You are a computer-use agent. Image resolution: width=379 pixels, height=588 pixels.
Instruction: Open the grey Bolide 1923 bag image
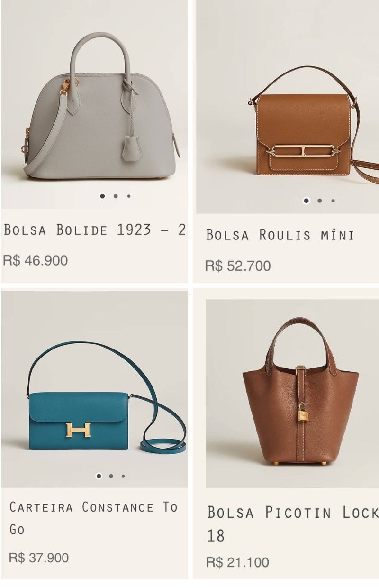pos(94,104)
